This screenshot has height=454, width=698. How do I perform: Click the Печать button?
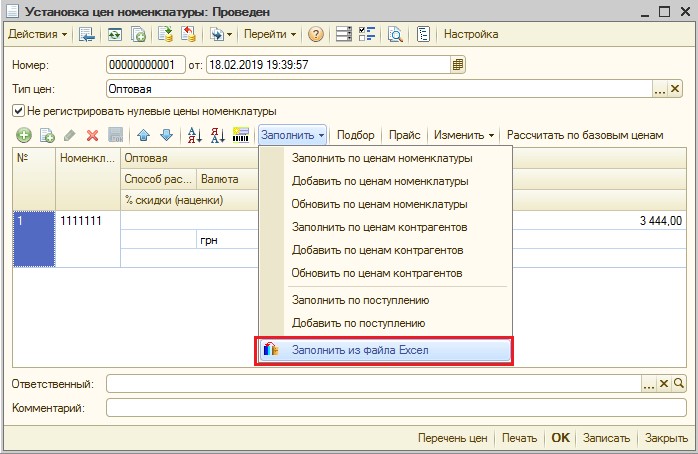(x=519, y=438)
